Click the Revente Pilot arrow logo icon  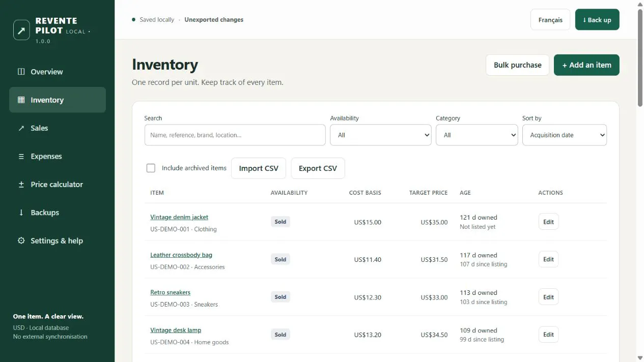tap(21, 30)
